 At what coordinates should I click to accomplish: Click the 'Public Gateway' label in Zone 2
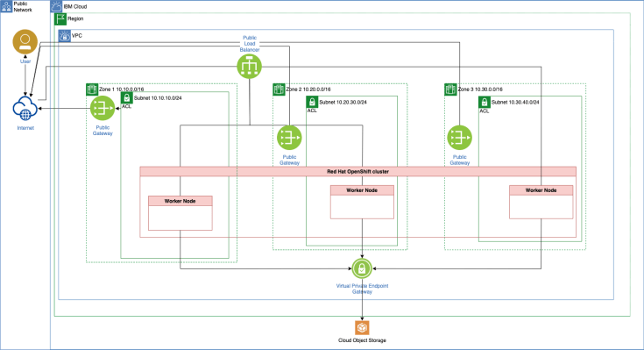(x=289, y=160)
